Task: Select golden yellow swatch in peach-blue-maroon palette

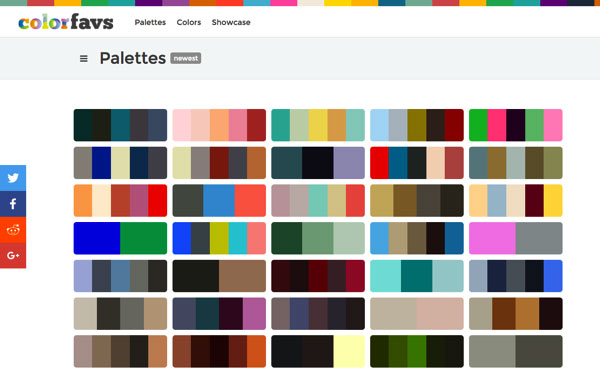Action: [x=553, y=200]
